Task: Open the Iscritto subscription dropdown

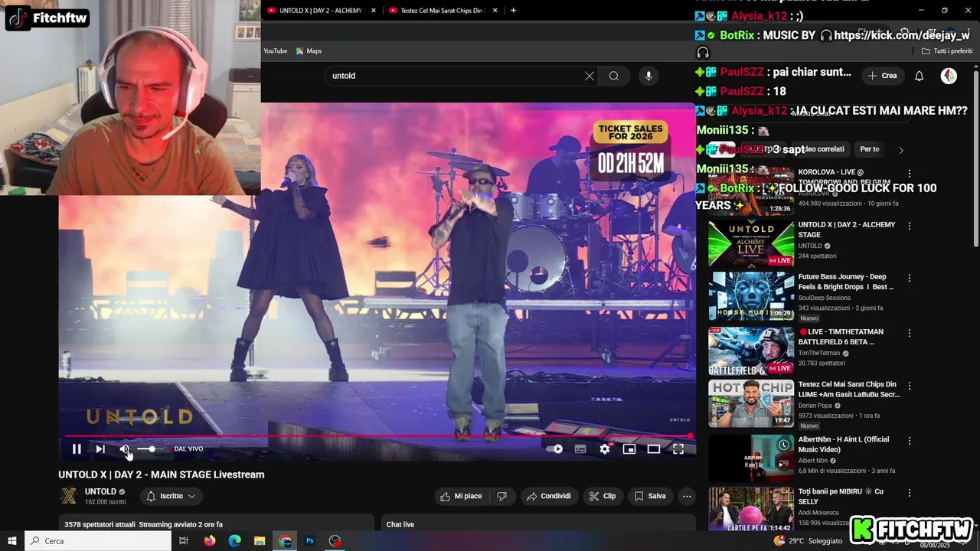Action: [x=171, y=496]
